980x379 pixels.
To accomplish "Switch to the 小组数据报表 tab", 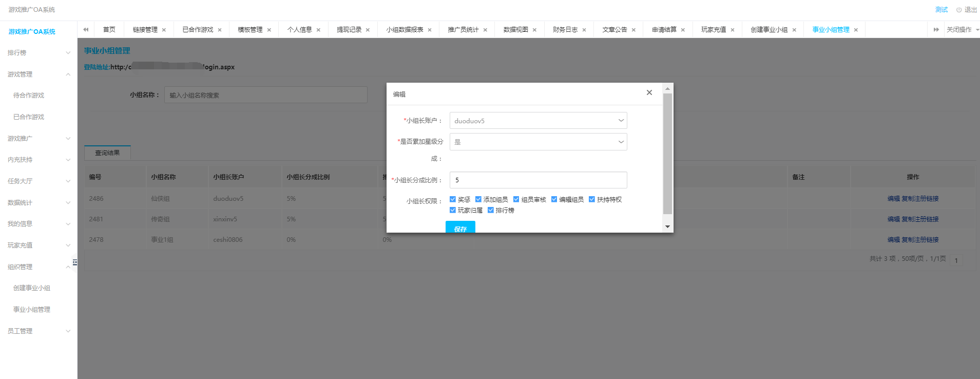I will [405, 30].
